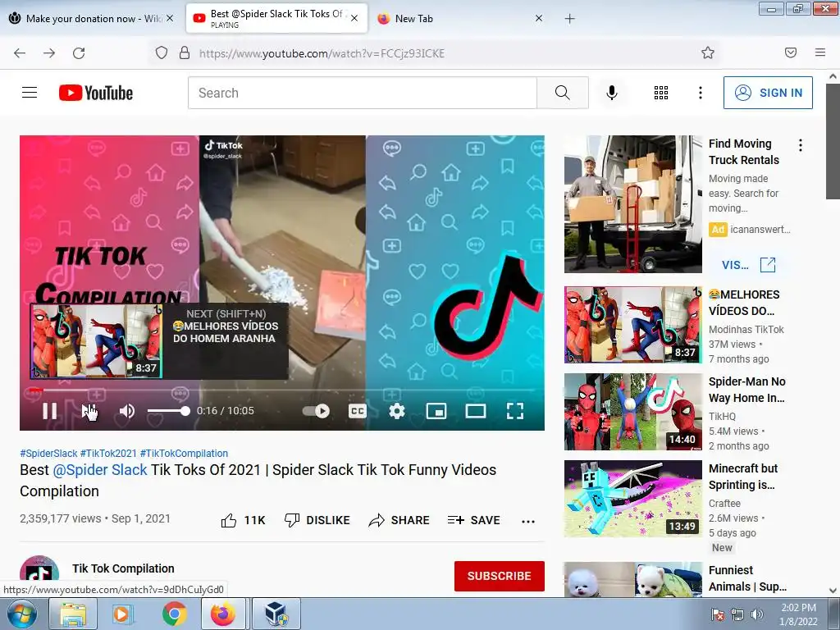Open the #TikTok2021 hashtag
The height and width of the screenshot is (630, 840).
pyautogui.click(x=109, y=453)
